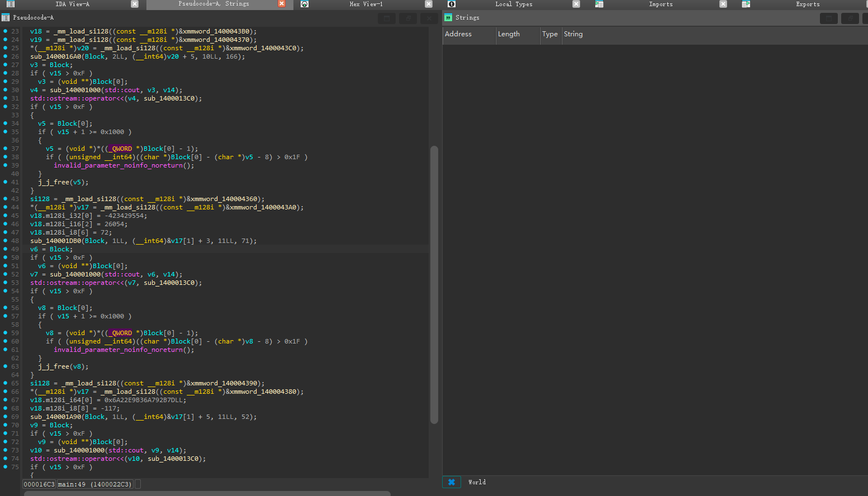Sort strings by Type column
Viewport: 868px width, 496px height.
pos(551,35)
